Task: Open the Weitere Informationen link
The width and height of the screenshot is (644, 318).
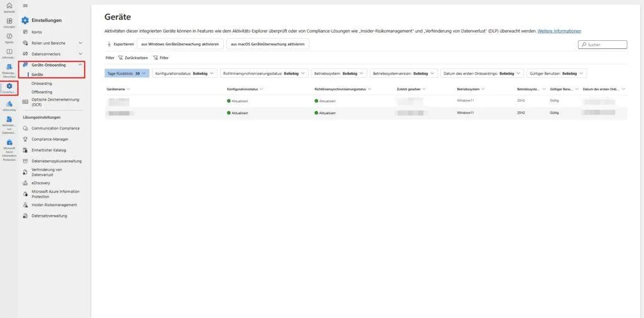Action: (559, 31)
